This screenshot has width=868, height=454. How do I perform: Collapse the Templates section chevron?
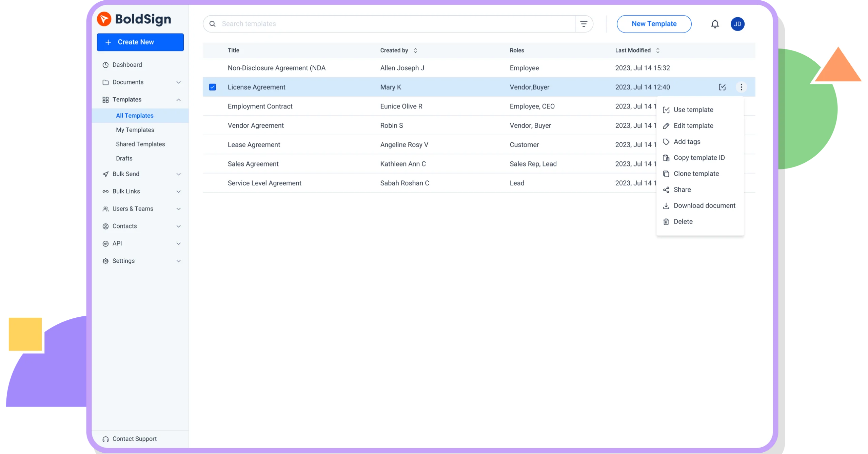[179, 99]
